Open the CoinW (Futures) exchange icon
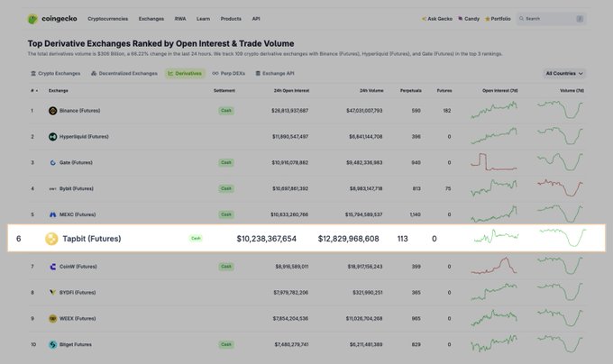The width and height of the screenshot is (613, 364). [x=53, y=267]
